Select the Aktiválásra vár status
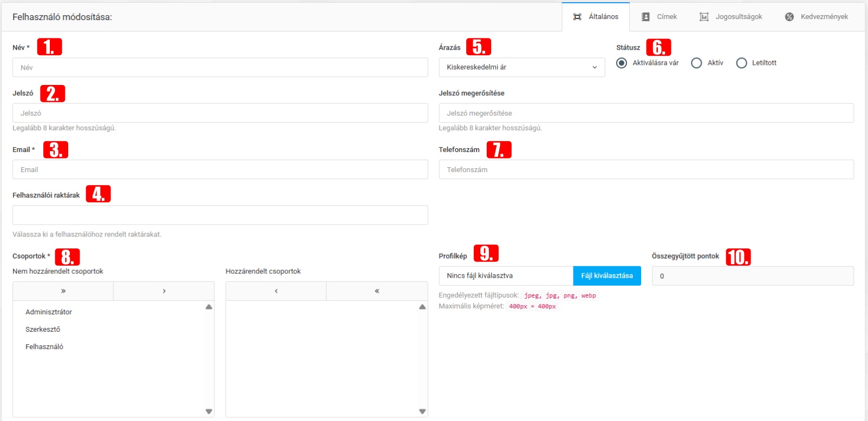 click(x=622, y=63)
